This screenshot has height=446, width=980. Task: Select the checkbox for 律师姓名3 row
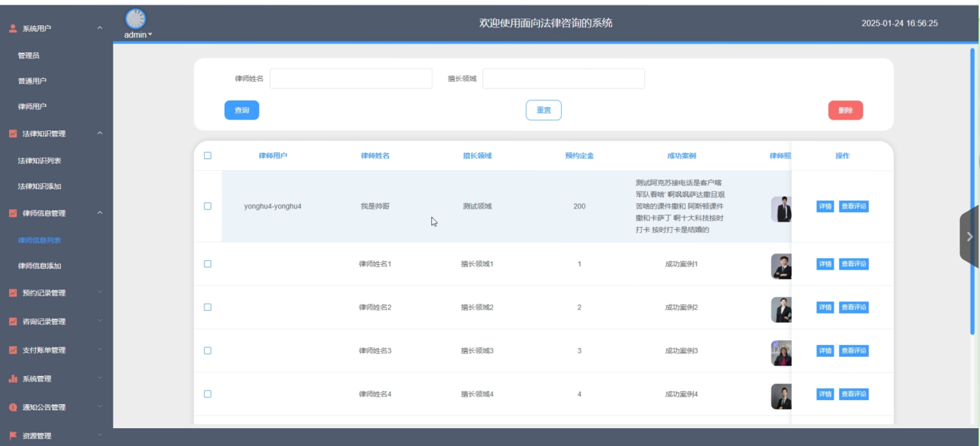tap(207, 351)
